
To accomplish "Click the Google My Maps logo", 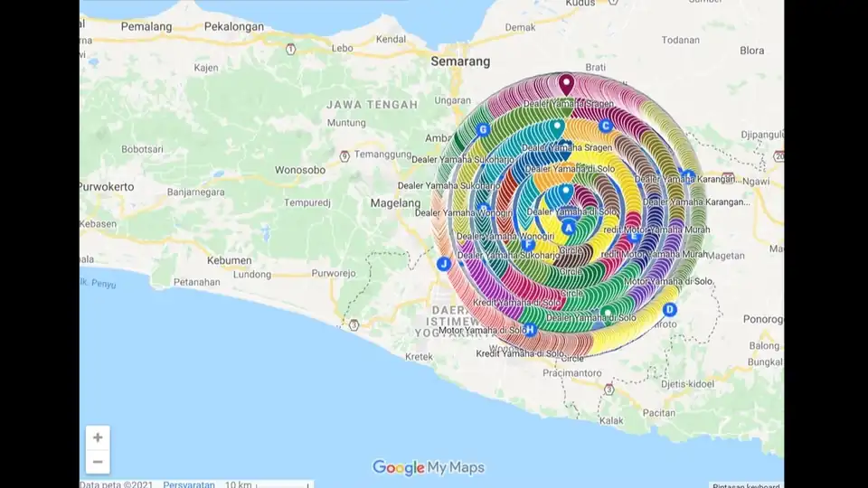I will coord(428,467).
